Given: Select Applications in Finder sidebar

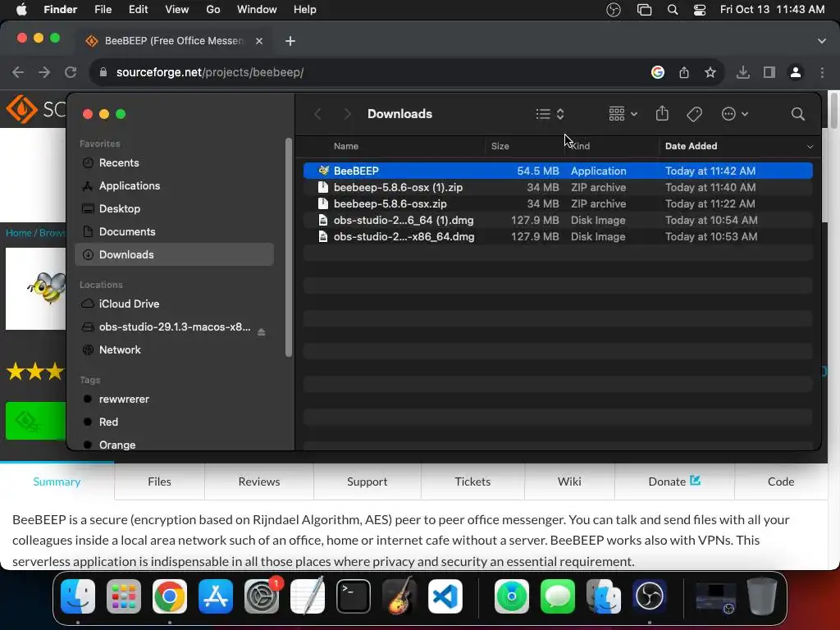Looking at the screenshot, I should (x=174, y=186).
